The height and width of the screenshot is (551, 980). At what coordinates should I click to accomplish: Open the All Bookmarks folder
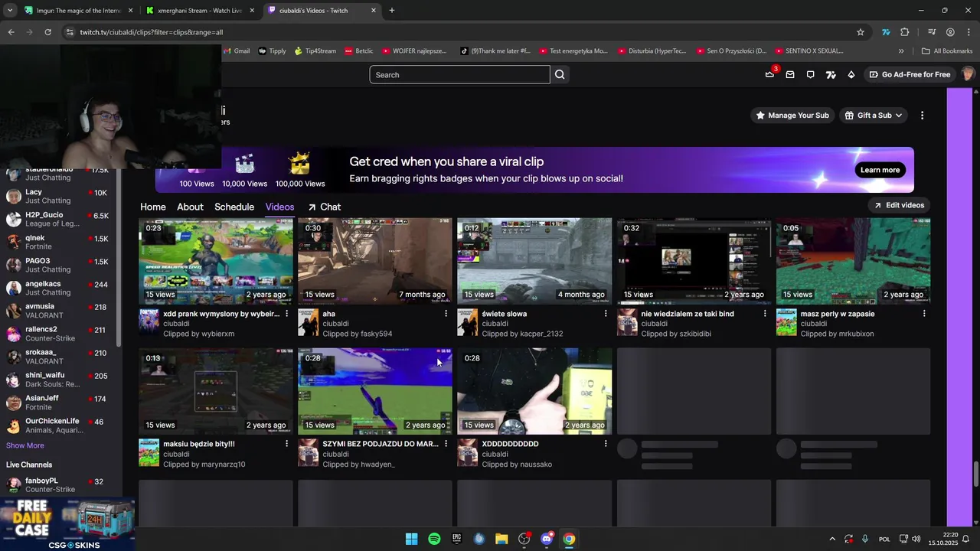pos(947,51)
